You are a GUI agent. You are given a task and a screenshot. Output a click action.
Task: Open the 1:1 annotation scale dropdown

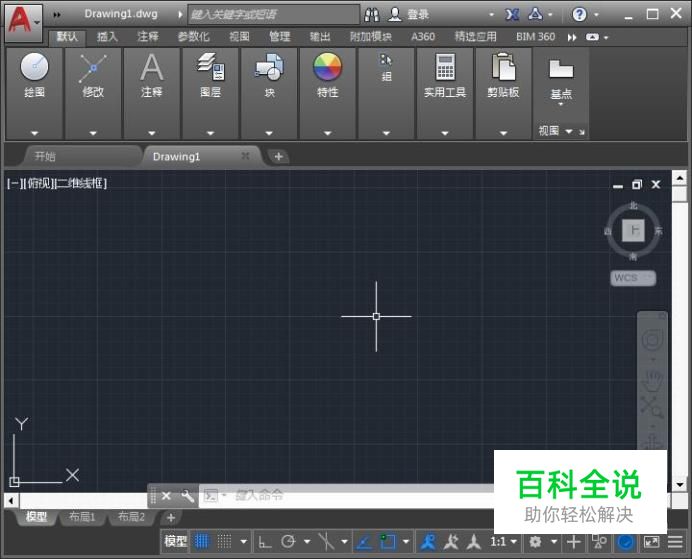(x=503, y=541)
